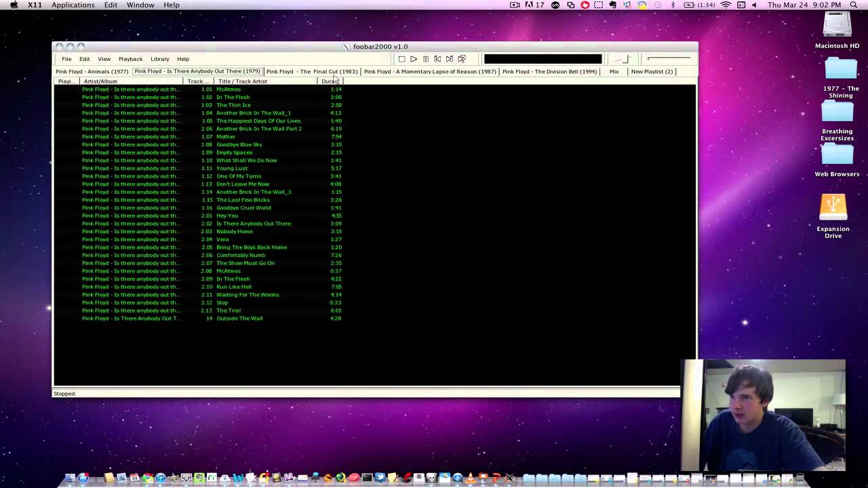This screenshot has height=488, width=868.
Task: Select track Mother
Action: [x=226, y=136]
